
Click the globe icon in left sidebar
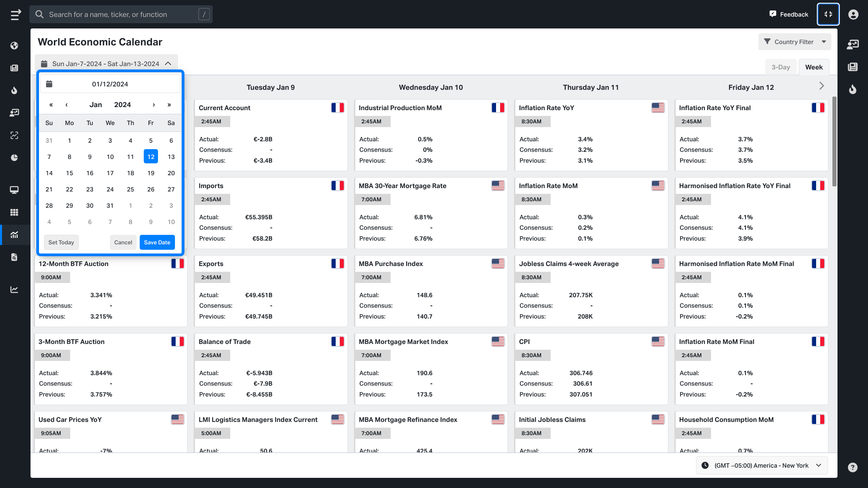14,46
